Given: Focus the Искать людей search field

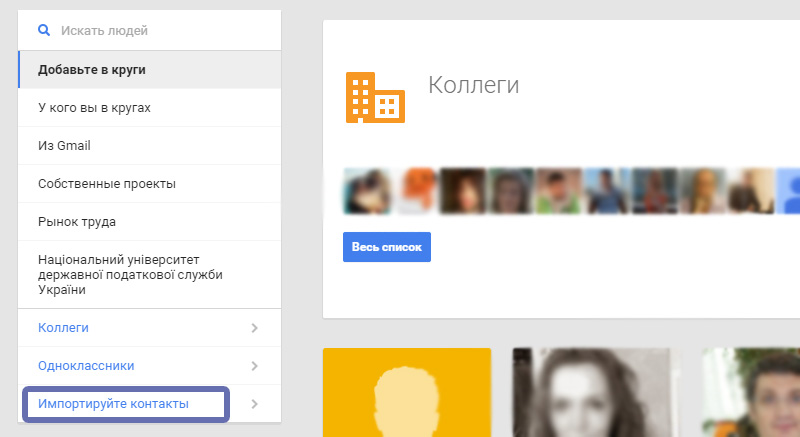Looking at the screenshot, I should coord(149,30).
